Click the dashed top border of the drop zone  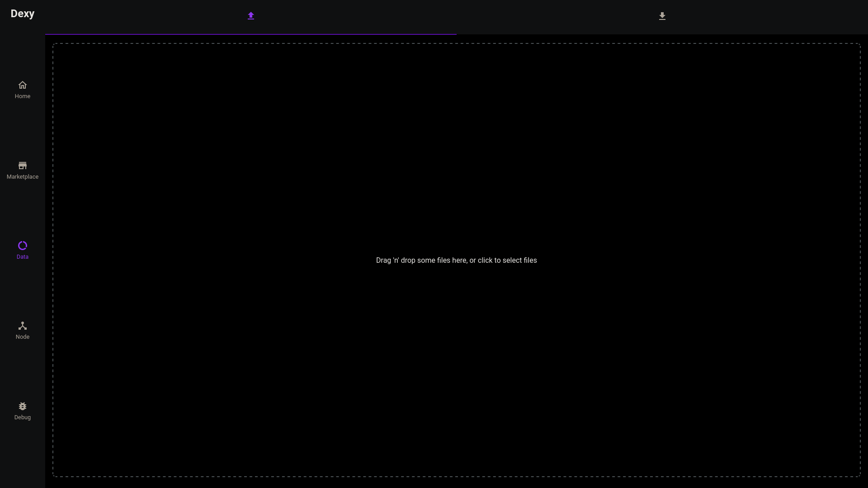[452, 43]
